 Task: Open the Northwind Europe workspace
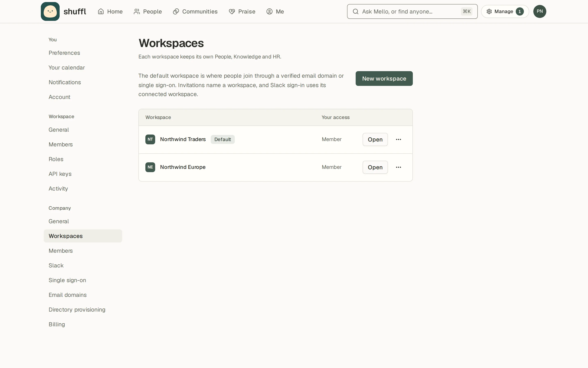375,167
